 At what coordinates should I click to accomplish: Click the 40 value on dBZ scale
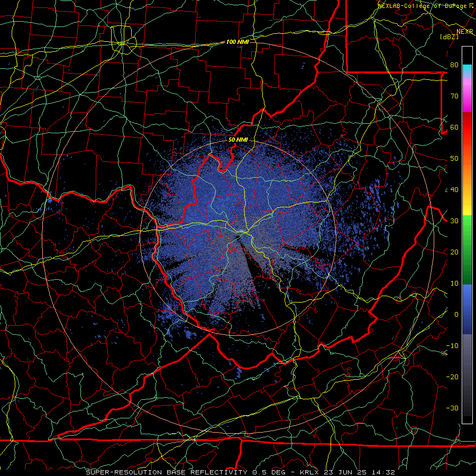pos(454,190)
